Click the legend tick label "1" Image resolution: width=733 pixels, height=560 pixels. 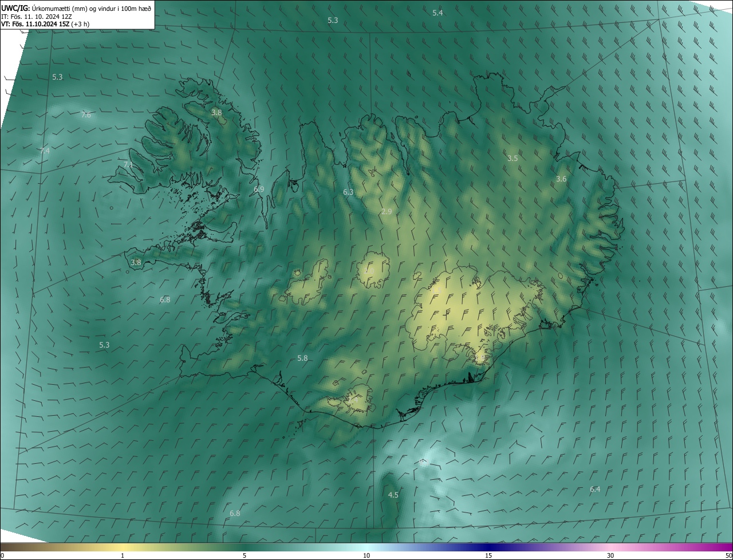(123, 556)
